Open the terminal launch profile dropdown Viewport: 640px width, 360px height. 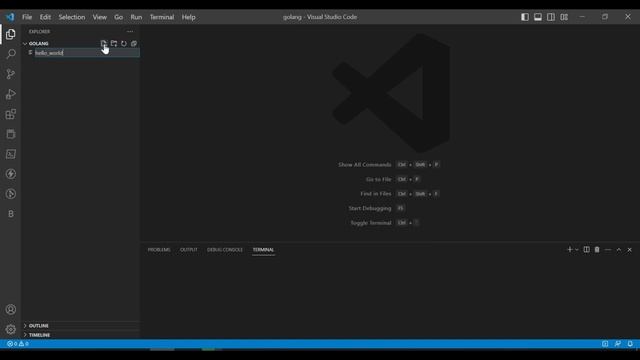tap(577, 249)
